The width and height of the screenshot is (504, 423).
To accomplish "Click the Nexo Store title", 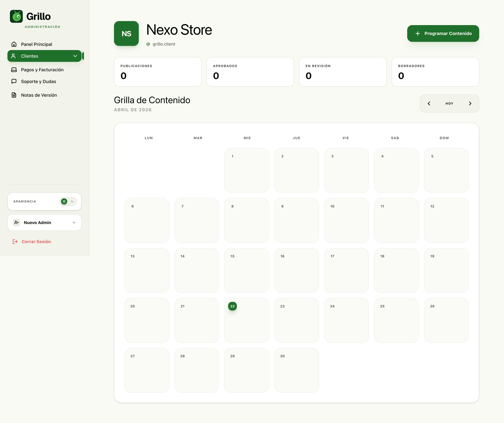I will coord(179,30).
